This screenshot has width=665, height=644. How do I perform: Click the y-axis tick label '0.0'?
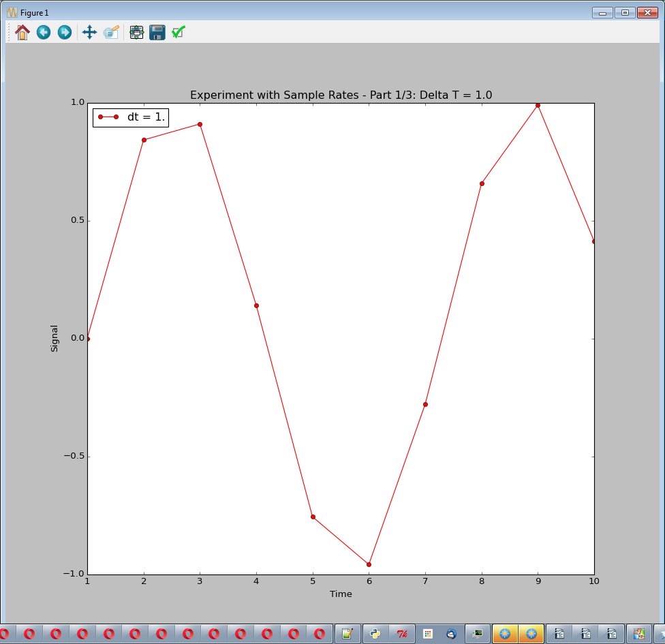coord(78,338)
